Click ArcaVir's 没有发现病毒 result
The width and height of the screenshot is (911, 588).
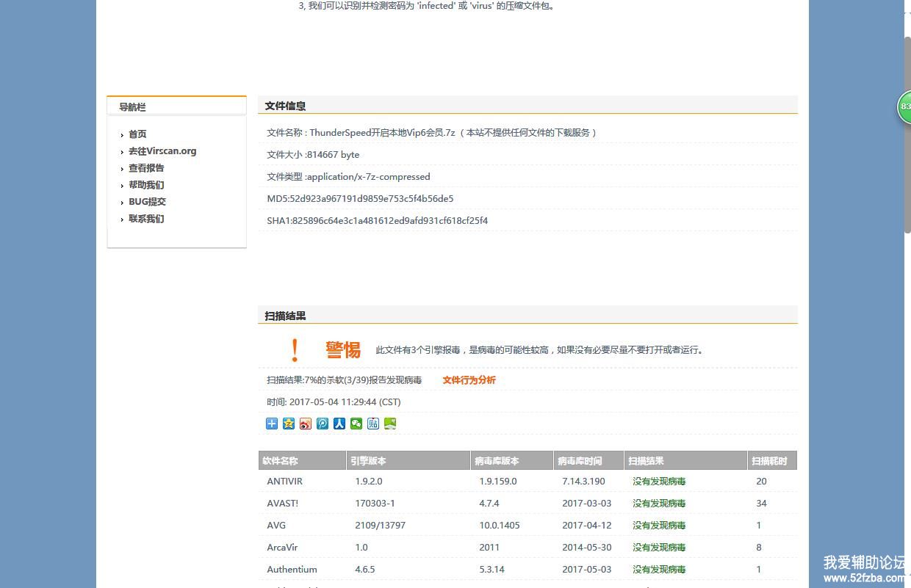[x=659, y=548]
